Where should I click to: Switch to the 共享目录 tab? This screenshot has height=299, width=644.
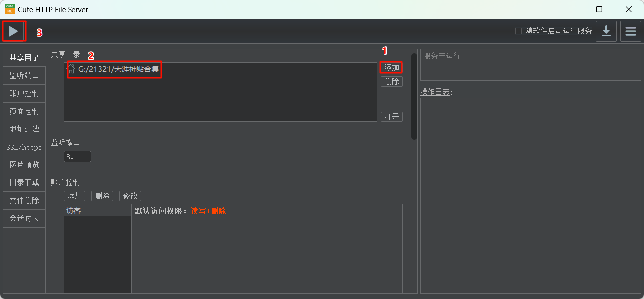click(24, 58)
